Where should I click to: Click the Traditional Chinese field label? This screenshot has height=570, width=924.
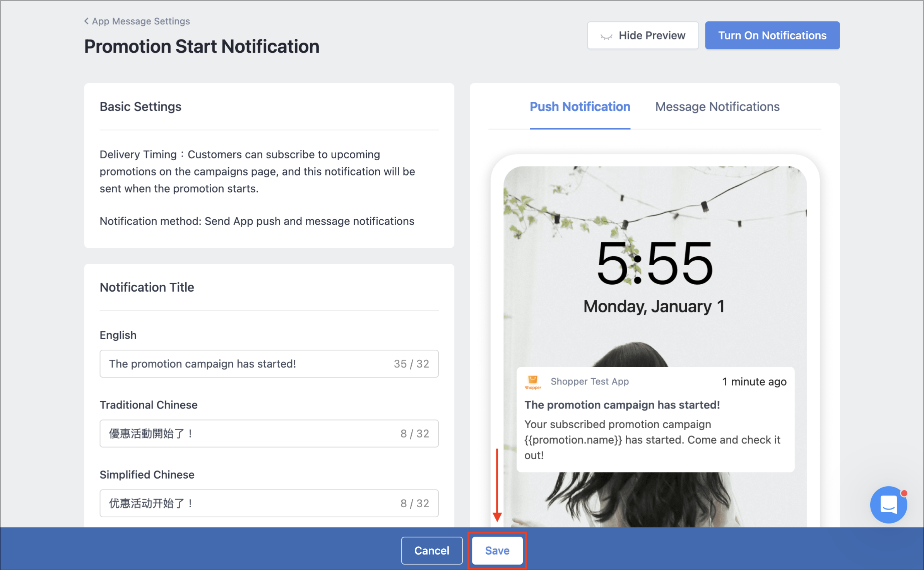(149, 405)
